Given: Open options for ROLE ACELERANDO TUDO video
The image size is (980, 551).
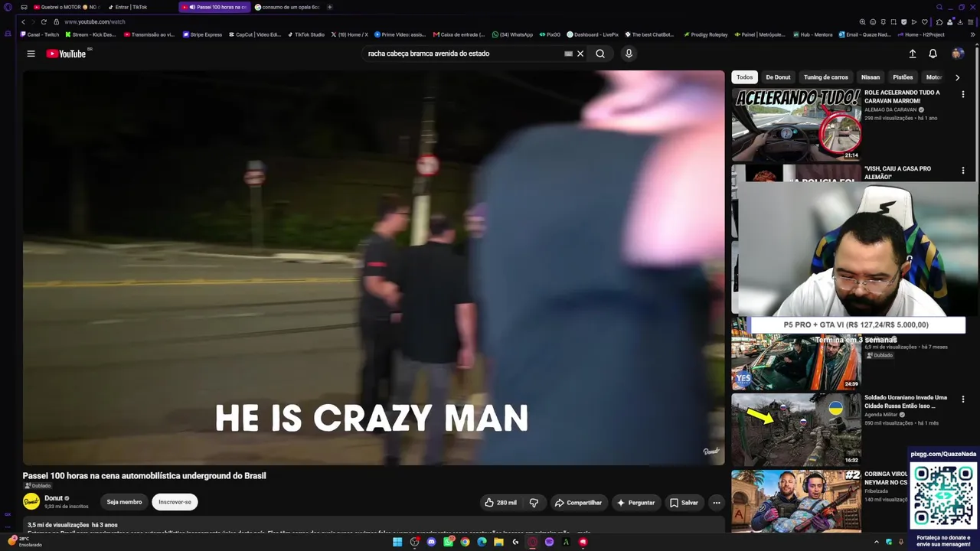Looking at the screenshot, I should point(963,94).
